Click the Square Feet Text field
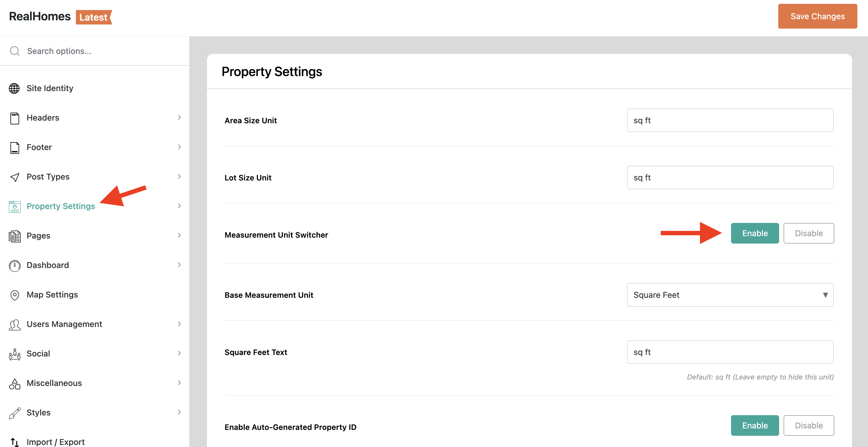This screenshot has width=868, height=447. click(730, 352)
